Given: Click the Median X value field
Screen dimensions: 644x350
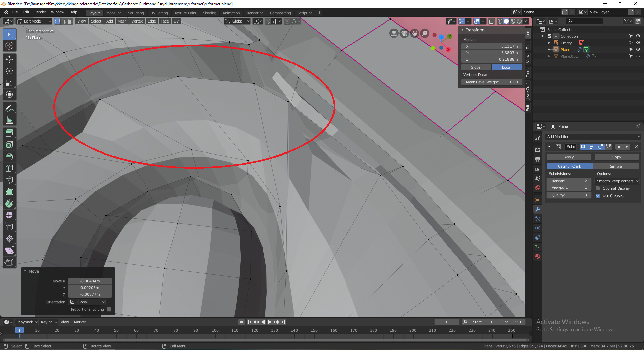Looking at the screenshot, I should tap(491, 46).
